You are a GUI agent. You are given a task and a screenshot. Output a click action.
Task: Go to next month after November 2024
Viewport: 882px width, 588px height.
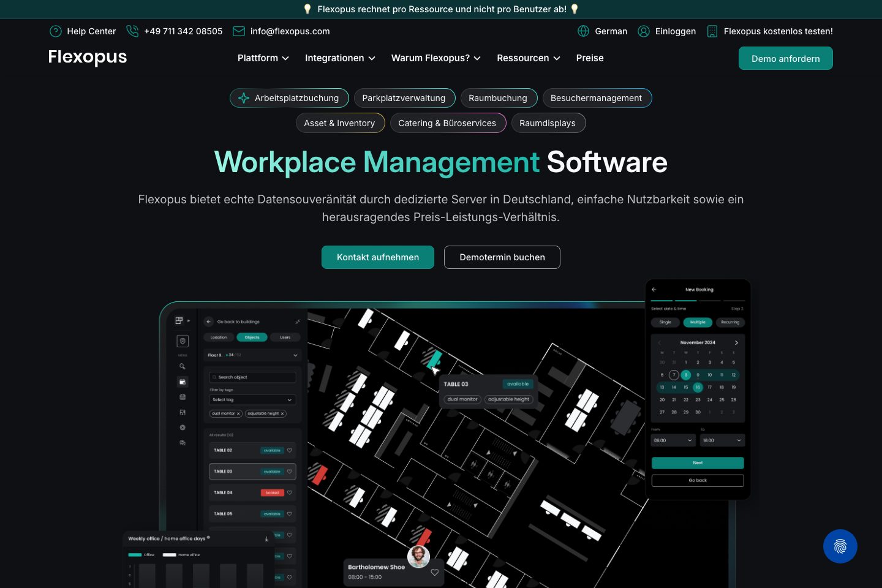pyautogui.click(x=736, y=343)
